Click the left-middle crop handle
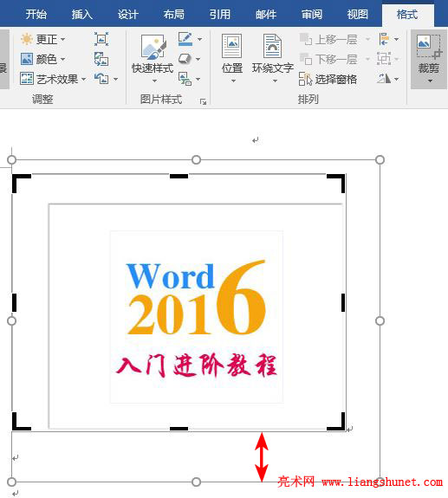 (x=14, y=302)
